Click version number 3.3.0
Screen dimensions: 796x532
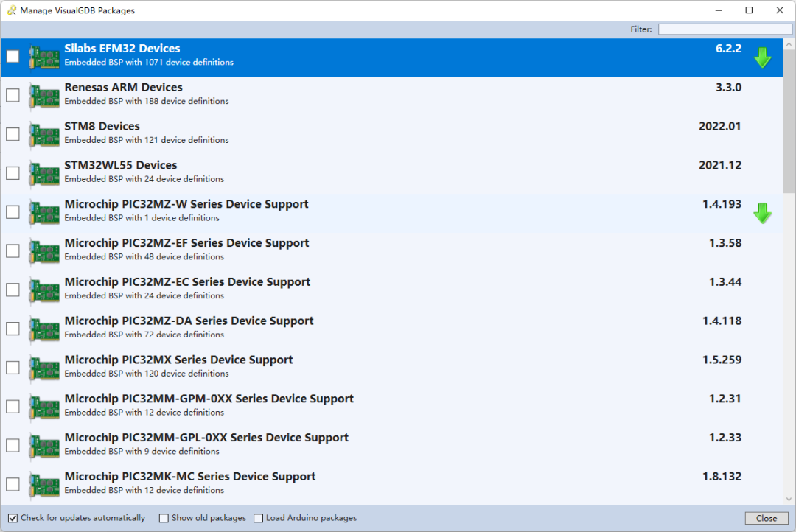[x=728, y=87]
